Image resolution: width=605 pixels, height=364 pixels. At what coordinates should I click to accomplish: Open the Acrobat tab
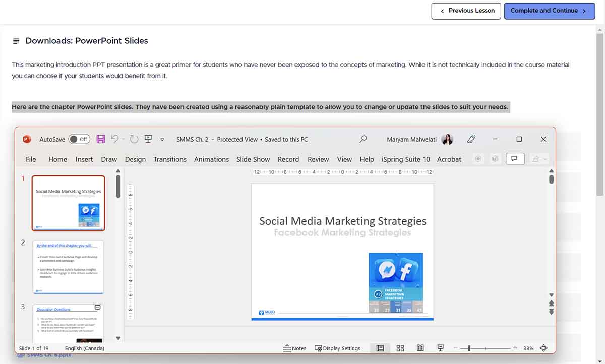click(x=449, y=159)
